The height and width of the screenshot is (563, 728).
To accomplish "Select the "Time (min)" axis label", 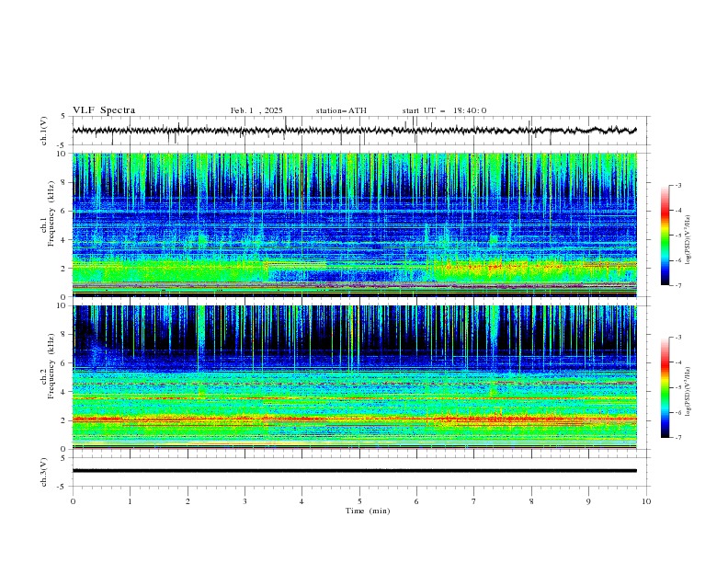I will point(368,511).
